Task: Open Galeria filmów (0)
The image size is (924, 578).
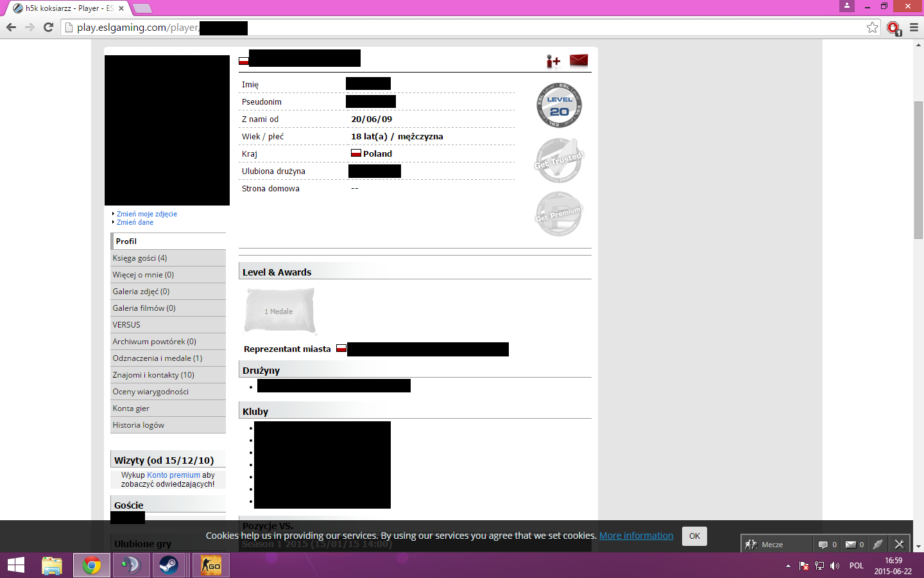Action: 168,308
